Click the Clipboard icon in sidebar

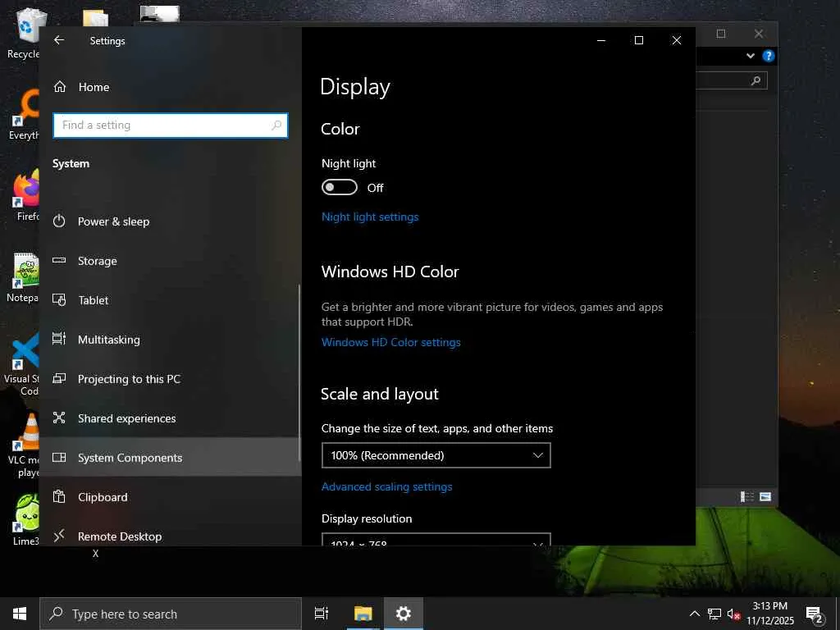pyautogui.click(x=59, y=496)
